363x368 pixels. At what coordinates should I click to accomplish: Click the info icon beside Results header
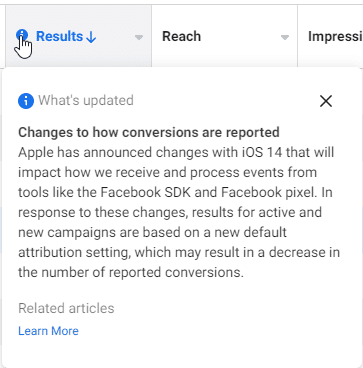click(22, 35)
